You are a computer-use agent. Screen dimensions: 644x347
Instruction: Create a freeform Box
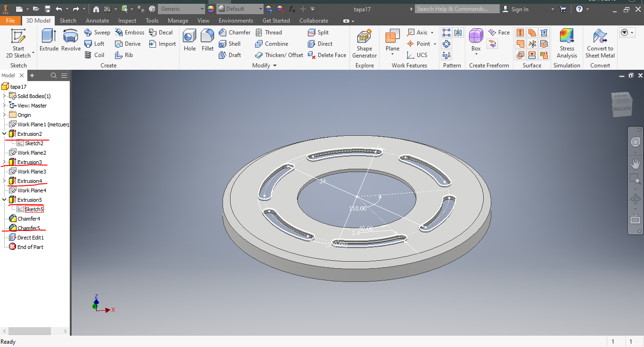pos(476,40)
